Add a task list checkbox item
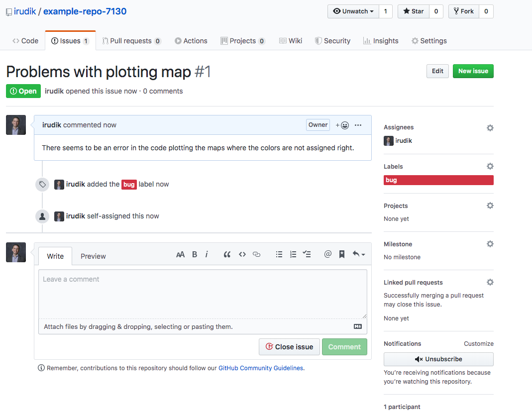 pyautogui.click(x=307, y=254)
